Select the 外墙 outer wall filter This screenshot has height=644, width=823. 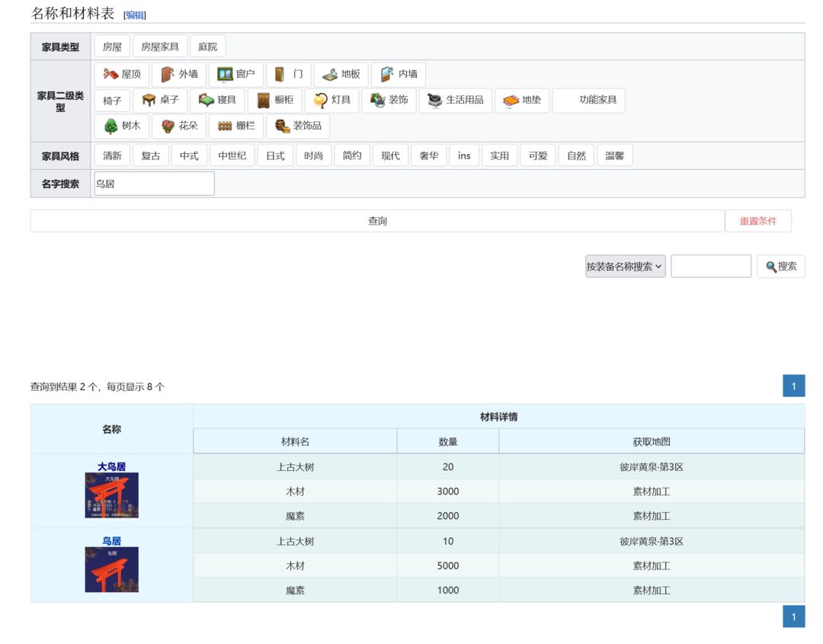(x=179, y=74)
